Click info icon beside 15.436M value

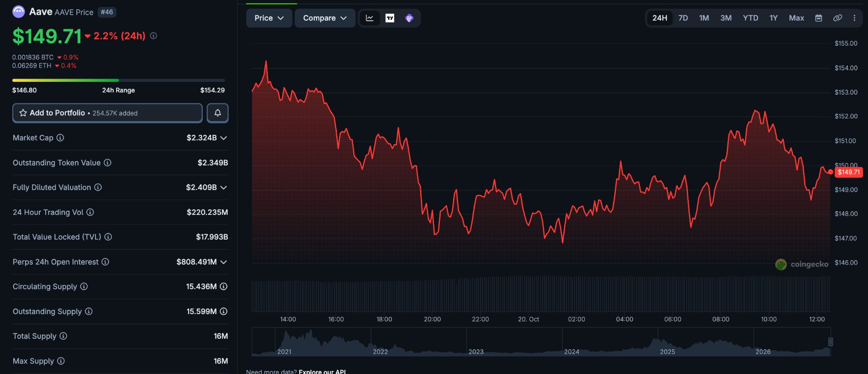223,287
